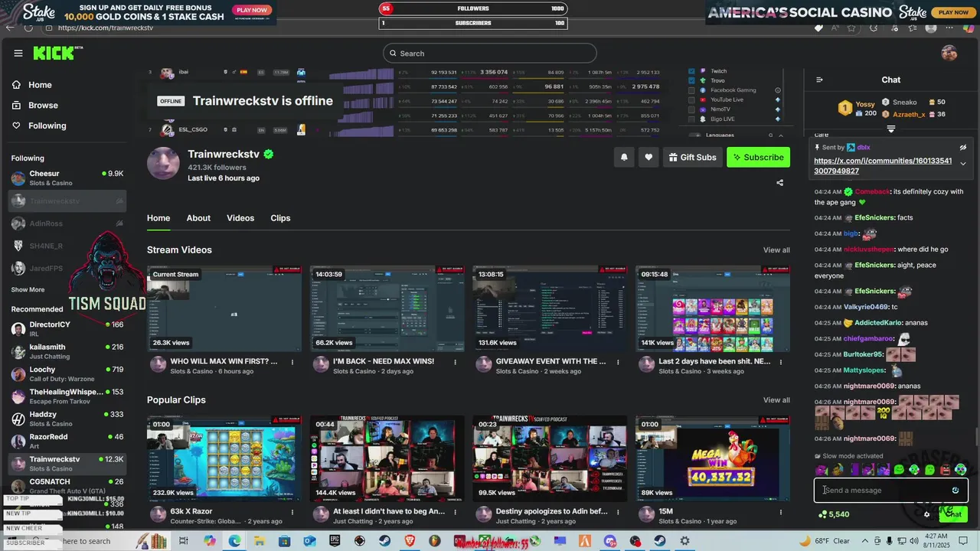The height and width of the screenshot is (551, 980).
Task: Click the heart follow button
Action: (x=648, y=157)
